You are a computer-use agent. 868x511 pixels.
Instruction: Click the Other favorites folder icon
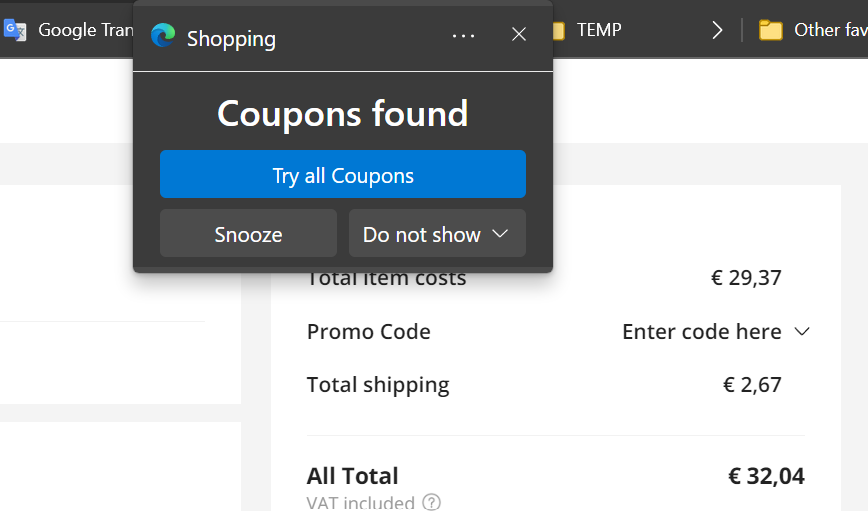[x=770, y=30]
